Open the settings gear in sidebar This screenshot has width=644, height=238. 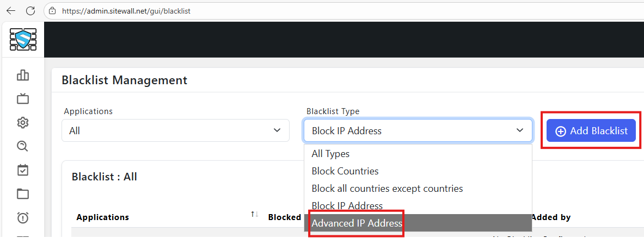click(x=23, y=122)
